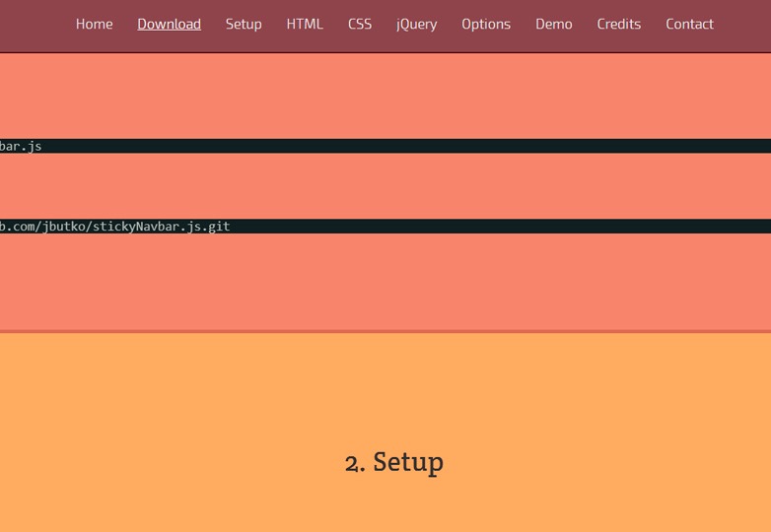Screen dimensions: 771x532
Task: Navigate to the jQuery section
Action: tap(416, 25)
